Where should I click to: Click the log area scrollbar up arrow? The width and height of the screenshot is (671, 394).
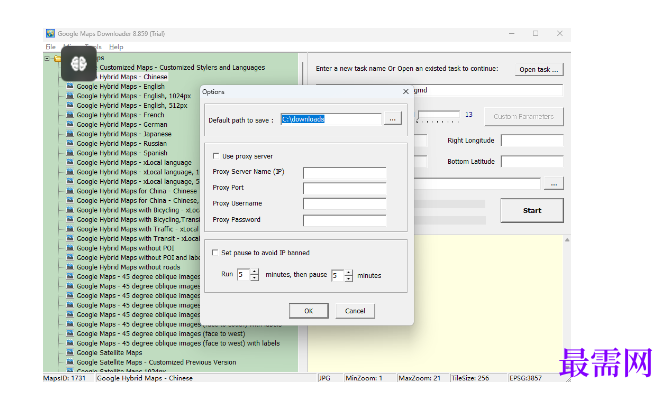click(567, 240)
